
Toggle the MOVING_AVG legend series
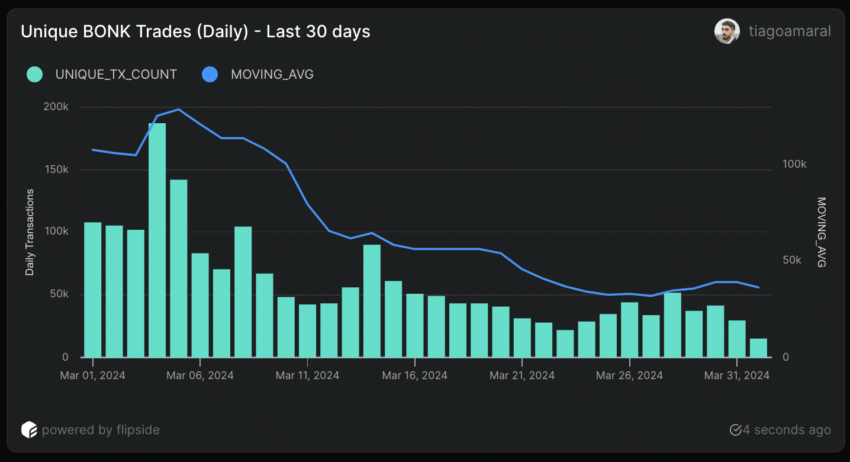point(272,73)
